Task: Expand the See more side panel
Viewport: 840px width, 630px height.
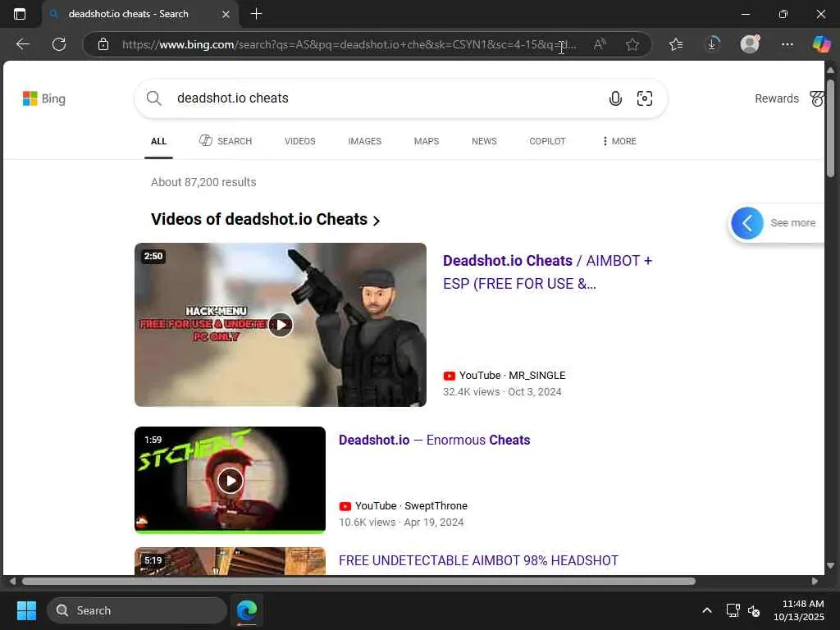Action: click(776, 223)
